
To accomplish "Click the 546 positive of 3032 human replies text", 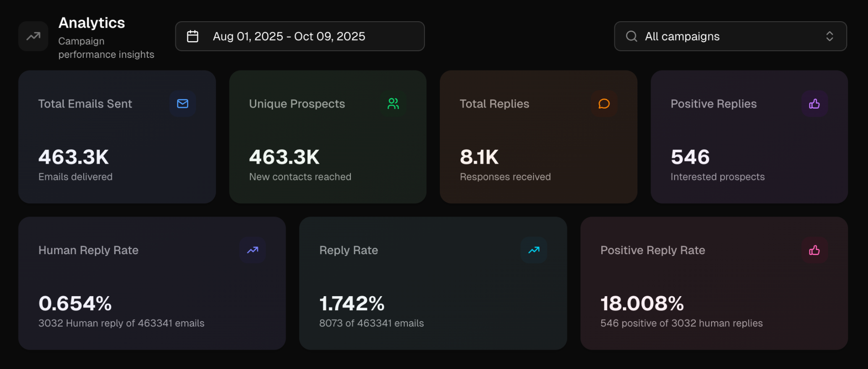I will (x=682, y=323).
